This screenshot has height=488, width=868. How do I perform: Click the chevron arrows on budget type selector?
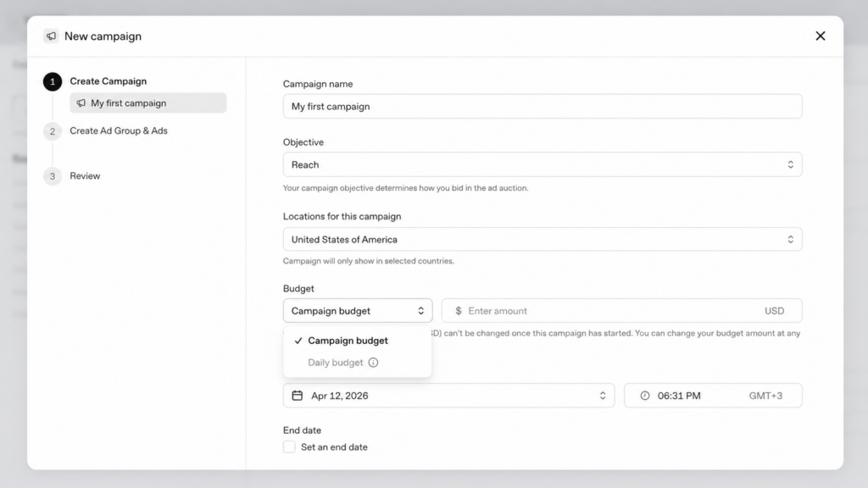click(x=420, y=311)
